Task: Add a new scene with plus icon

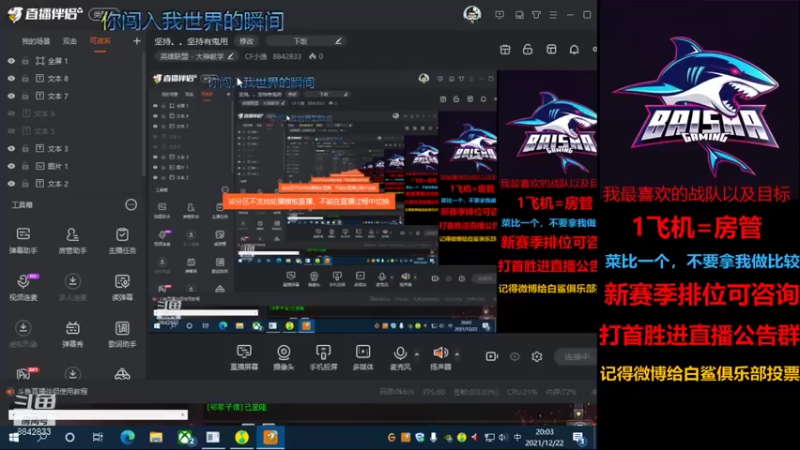Action: tap(136, 41)
